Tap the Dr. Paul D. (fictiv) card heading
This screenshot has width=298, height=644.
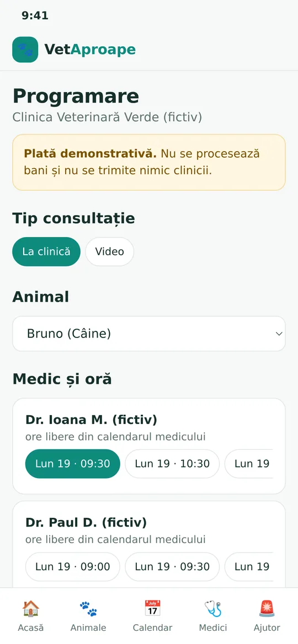coord(86,523)
